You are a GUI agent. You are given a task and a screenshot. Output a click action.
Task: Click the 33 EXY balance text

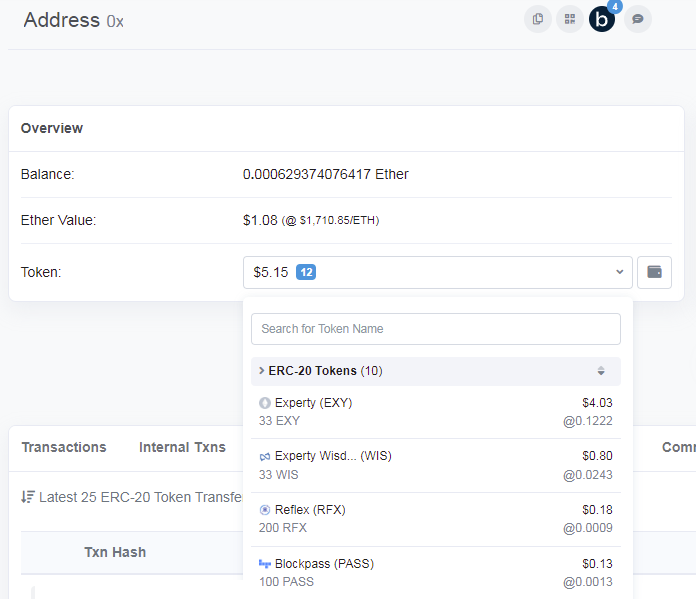pos(280,421)
